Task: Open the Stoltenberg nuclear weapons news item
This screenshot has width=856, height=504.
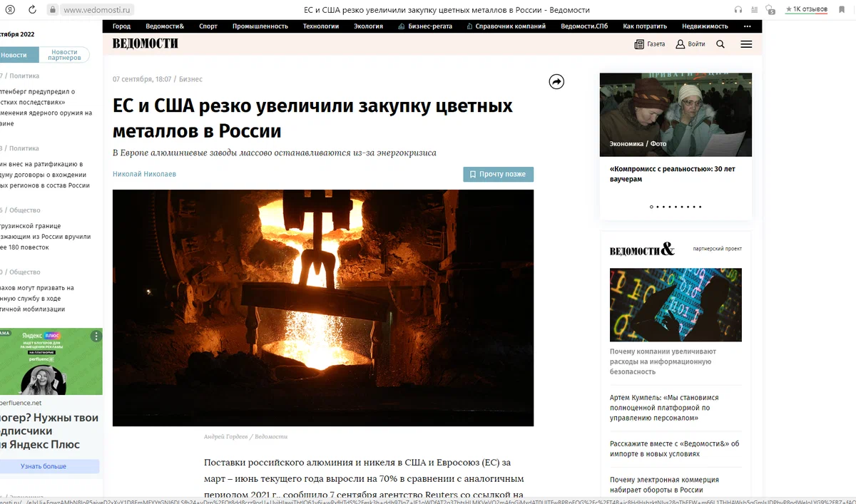Action: (46, 107)
